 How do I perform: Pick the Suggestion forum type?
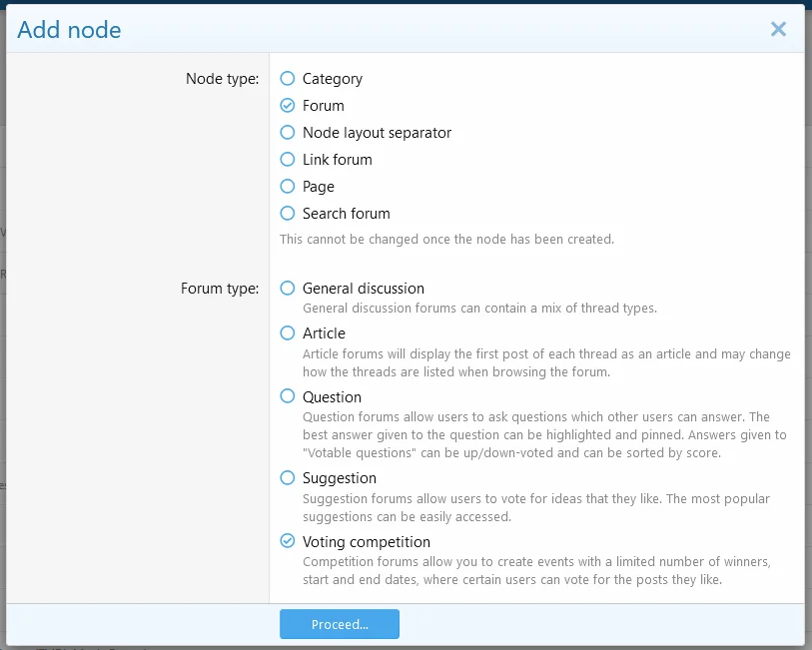tap(288, 478)
